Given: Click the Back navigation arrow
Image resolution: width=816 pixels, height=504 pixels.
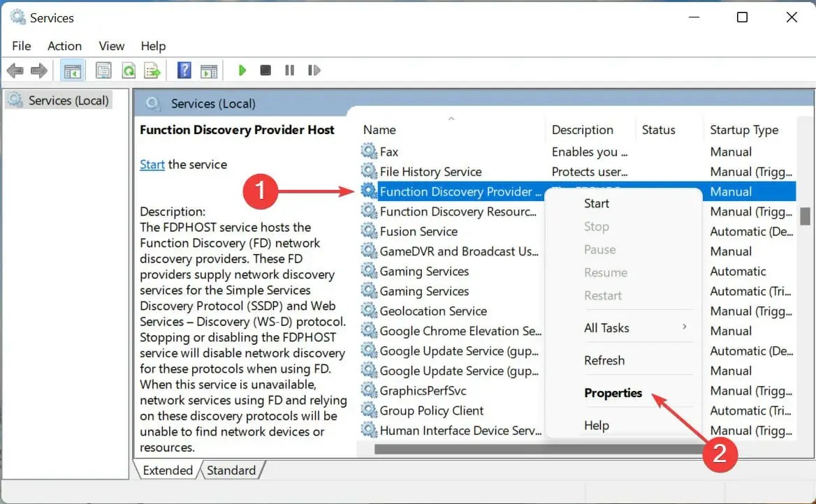Looking at the screenshot, I should (x=15, y=70).
